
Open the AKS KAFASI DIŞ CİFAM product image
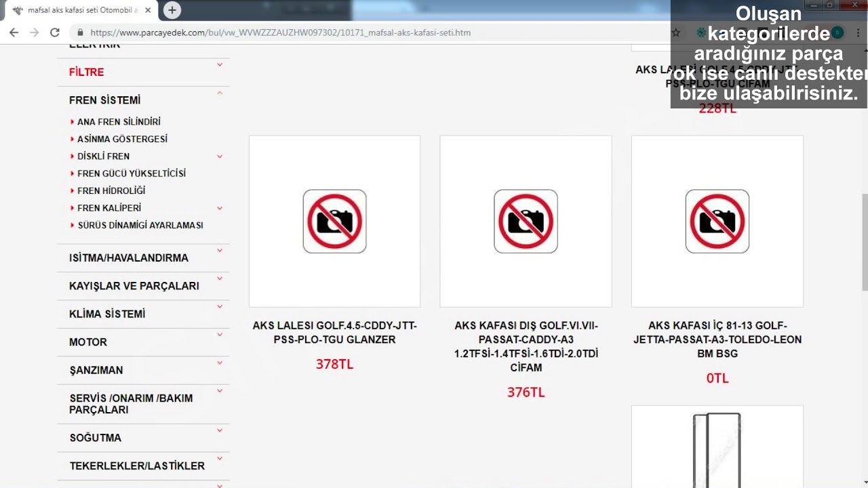pyautogui.click(x=526, y=221)
